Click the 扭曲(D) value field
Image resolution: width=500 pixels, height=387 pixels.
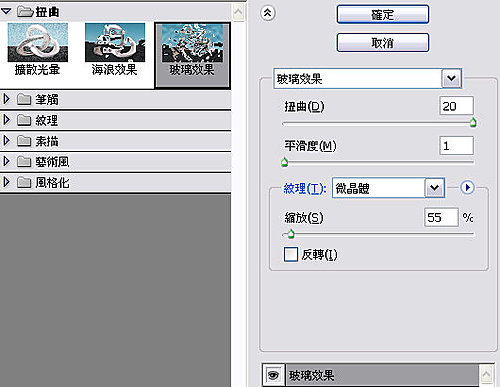click(456, 106)
